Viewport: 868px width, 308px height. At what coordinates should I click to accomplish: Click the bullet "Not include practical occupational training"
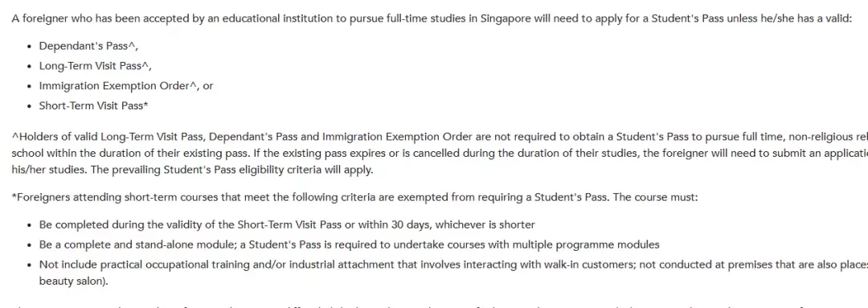coord(453,265)
